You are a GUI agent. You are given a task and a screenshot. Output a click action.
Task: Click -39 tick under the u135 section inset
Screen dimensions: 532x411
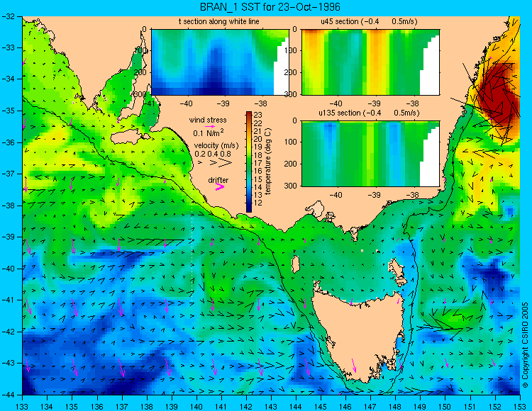pos(374,195)
